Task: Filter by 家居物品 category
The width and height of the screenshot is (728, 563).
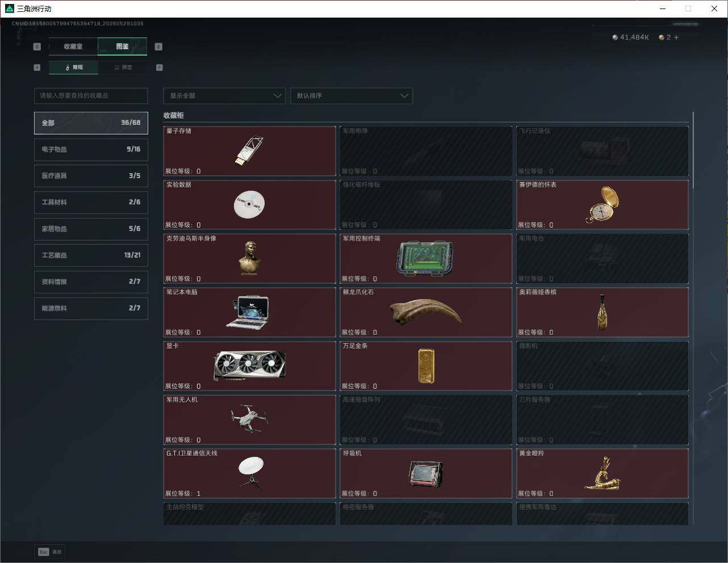Action: (91, 229)
